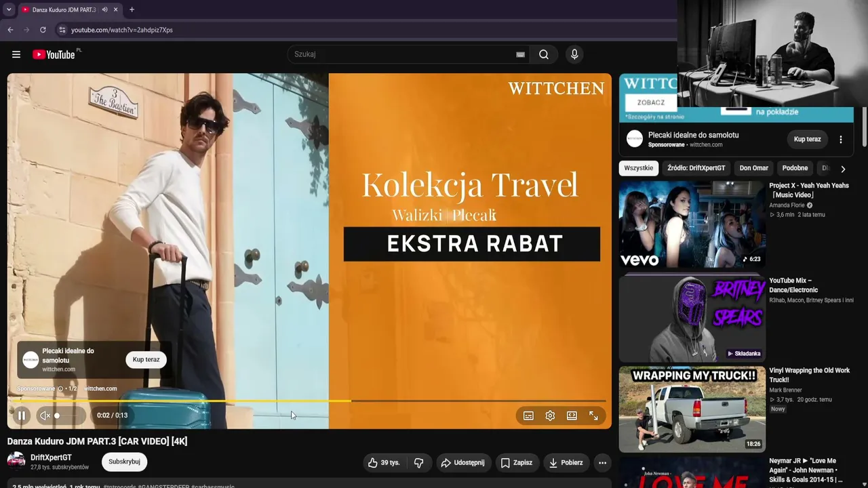Select the Źródło: DriftXpertGT chip
The image size is (868, 488).
click(x=696, y=168)
